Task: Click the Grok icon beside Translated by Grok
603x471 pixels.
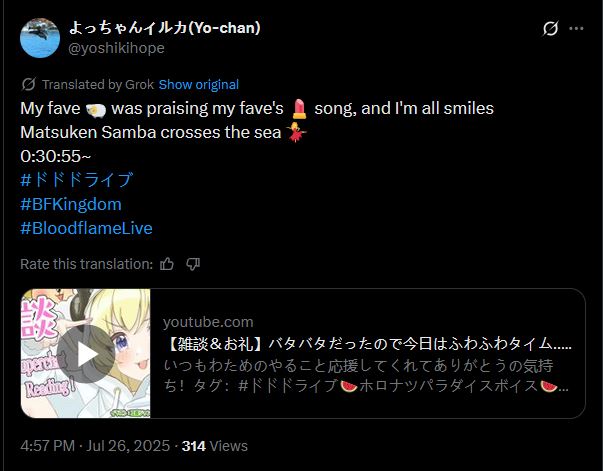Action: [29, 84]
